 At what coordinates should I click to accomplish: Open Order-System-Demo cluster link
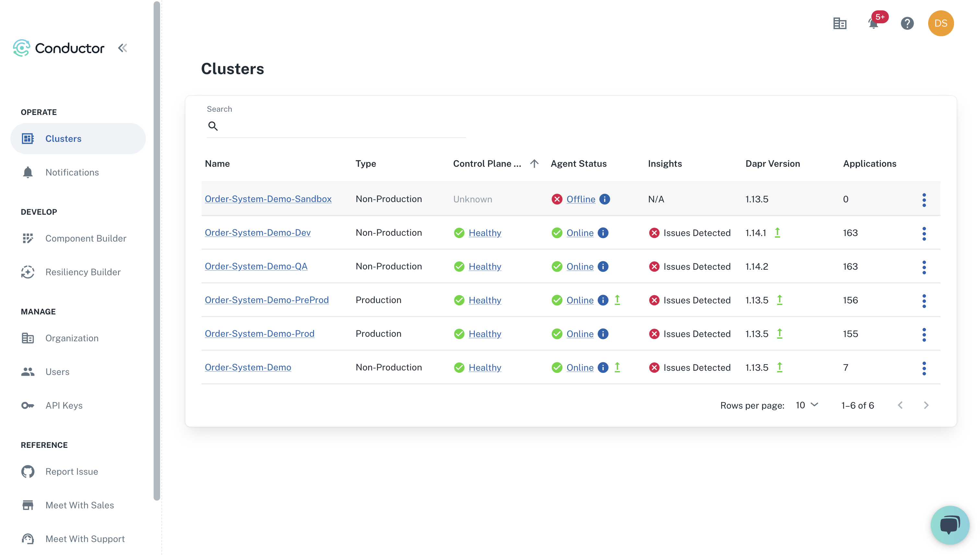248,367
